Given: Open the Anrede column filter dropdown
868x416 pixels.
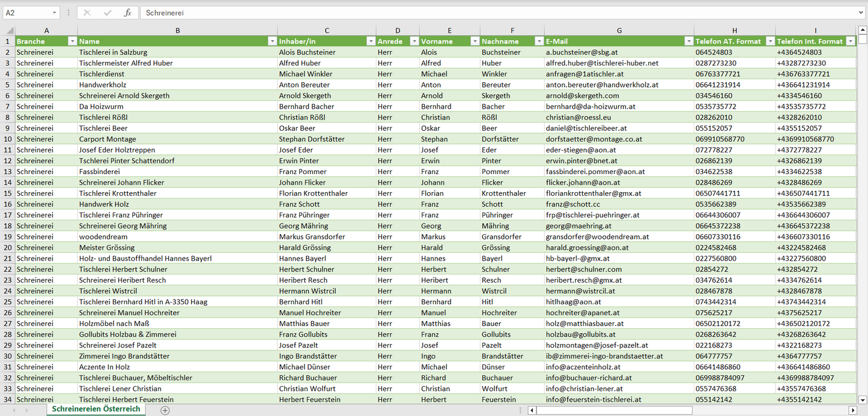Looking at the screenshot, I should click(x=414, y=41).
